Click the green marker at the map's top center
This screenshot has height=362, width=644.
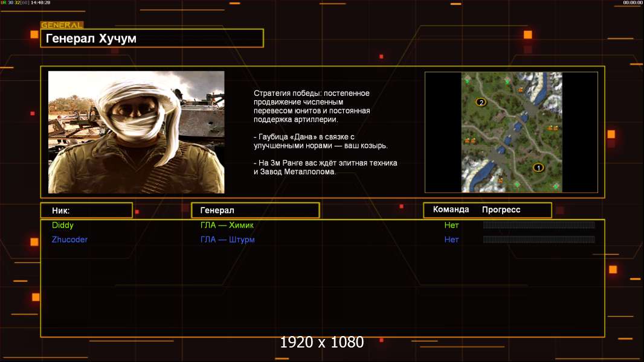(507, 81)
